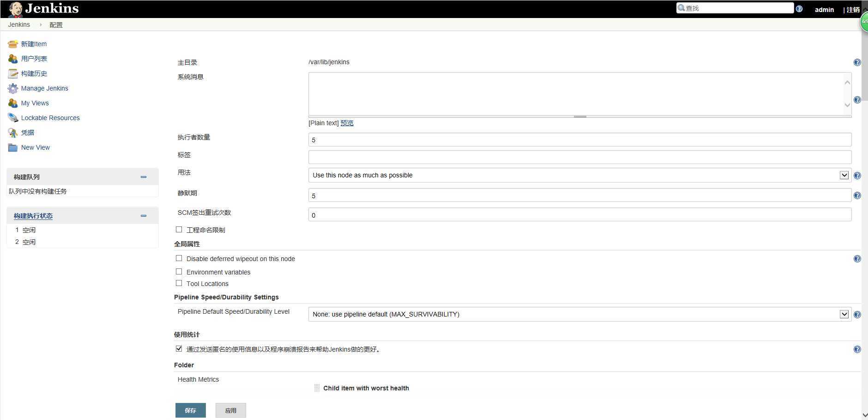This screenshot has width=868, height=420.
Task: Click the My Views people icon
Action: [x=13, y=103]
